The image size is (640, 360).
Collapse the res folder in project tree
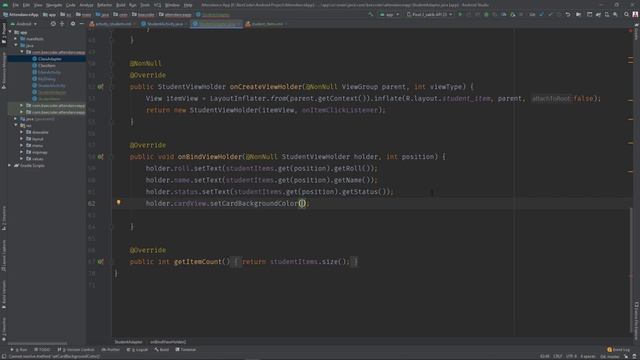(x=16, y=126)
